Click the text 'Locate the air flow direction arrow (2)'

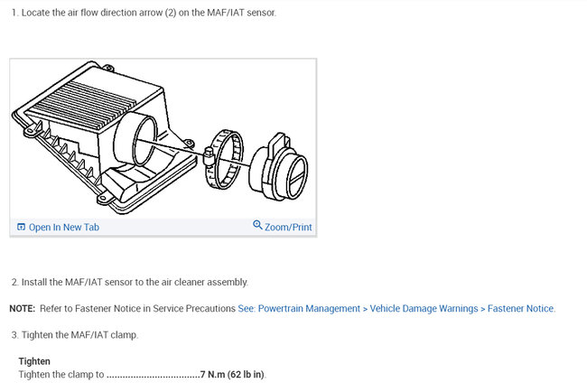click(98, 13)
